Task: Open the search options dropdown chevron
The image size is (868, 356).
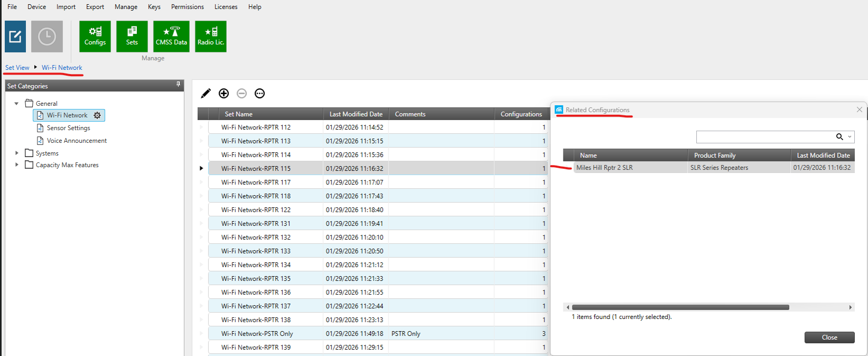Action: point(849,137)
